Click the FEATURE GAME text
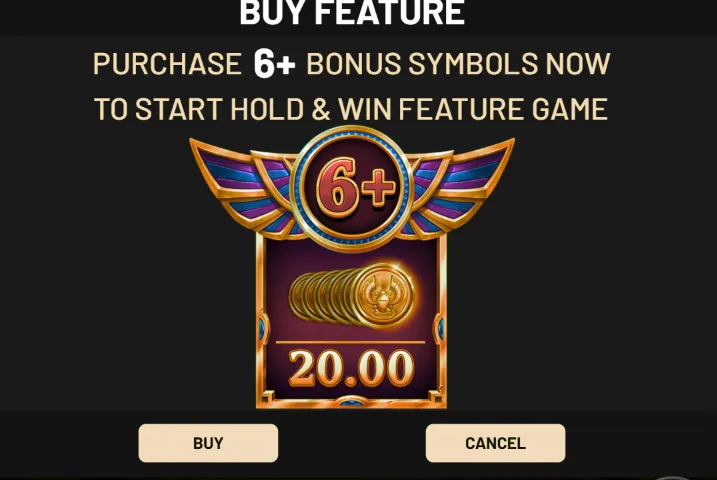 click(503, 109)
